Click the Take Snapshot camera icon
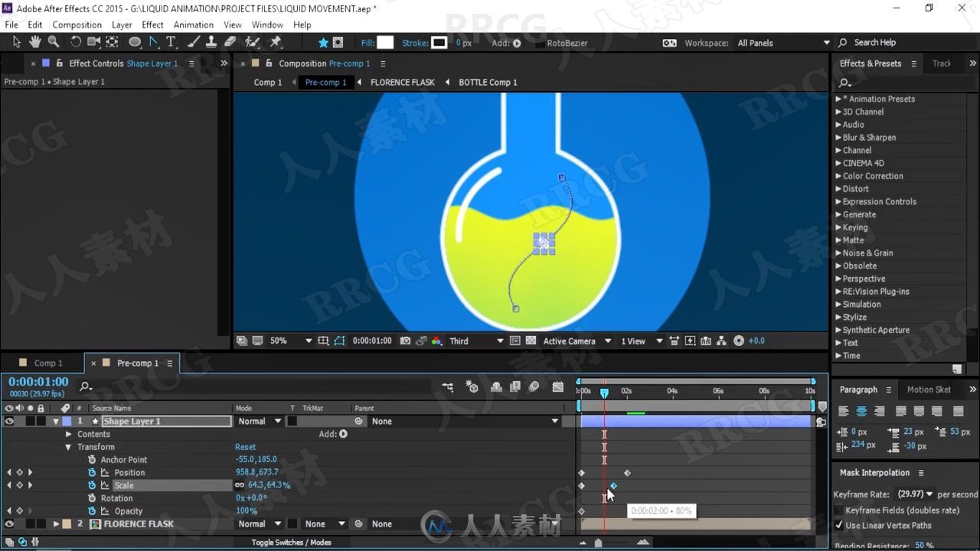Screen dimensions: 980x551 (x=406, y=341)
